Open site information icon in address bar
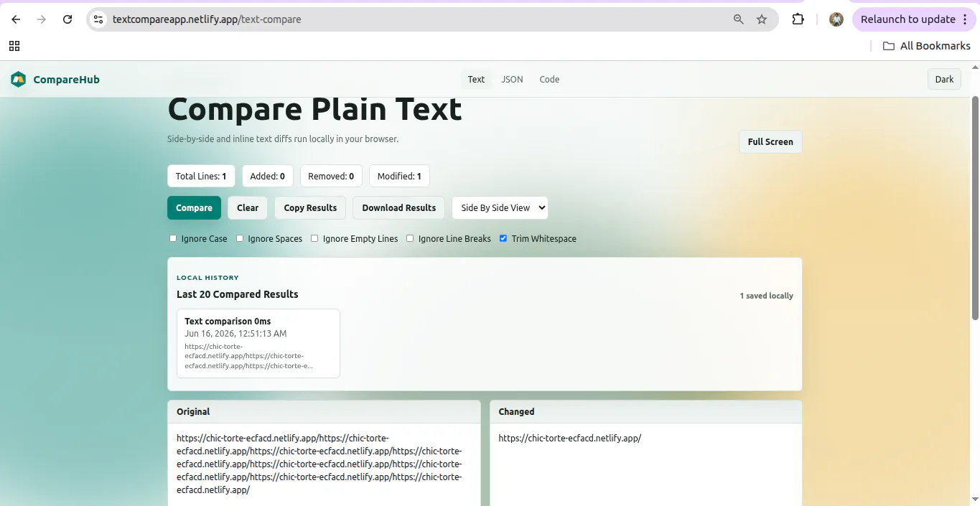The height and width of the screenshot is (506, 980). (99, 19)
